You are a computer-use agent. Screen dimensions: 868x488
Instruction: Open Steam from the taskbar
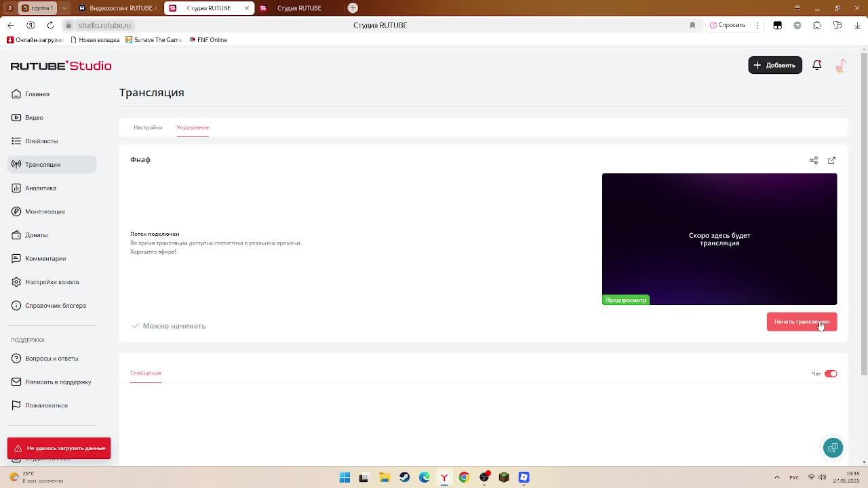pos(405,477)
